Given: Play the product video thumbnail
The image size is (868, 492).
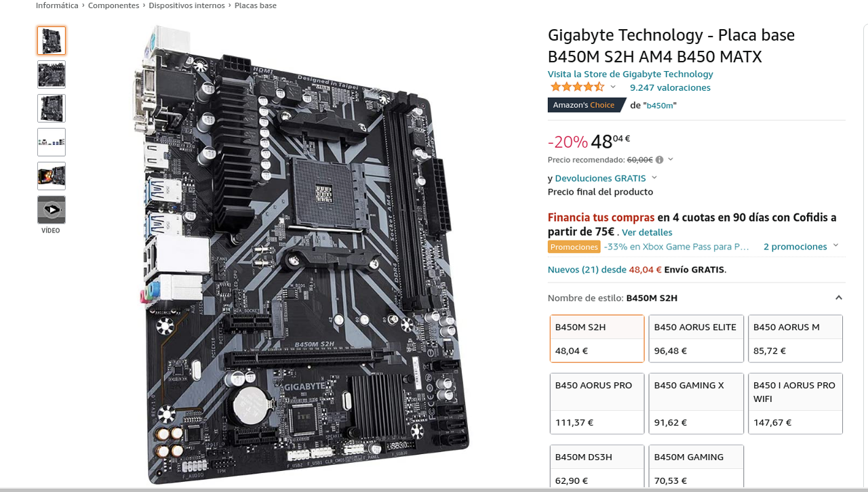Looking at the screenshot, I should (52, 210).
